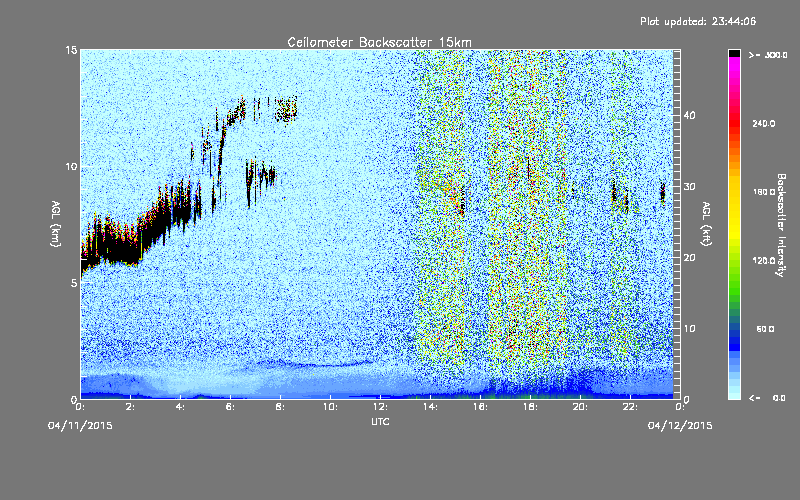Click the 'Backscatter Intensity' colorbar label
The width and height of the screenshot is (800, 500).
coord(781,224)
